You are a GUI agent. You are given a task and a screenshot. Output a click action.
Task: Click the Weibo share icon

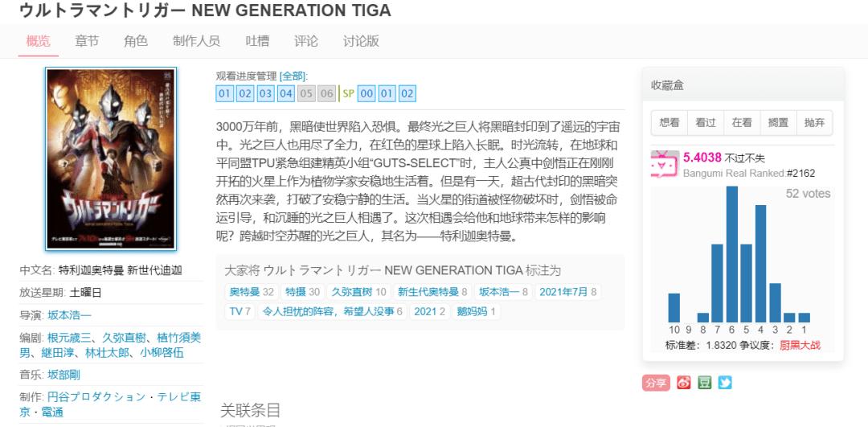pos(684,383)
